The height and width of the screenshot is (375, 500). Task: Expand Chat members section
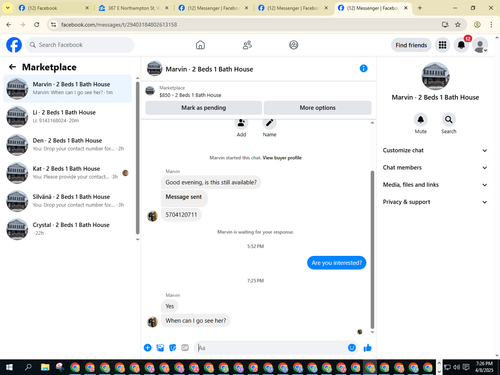pyautogui.click(x=435, y=168)
